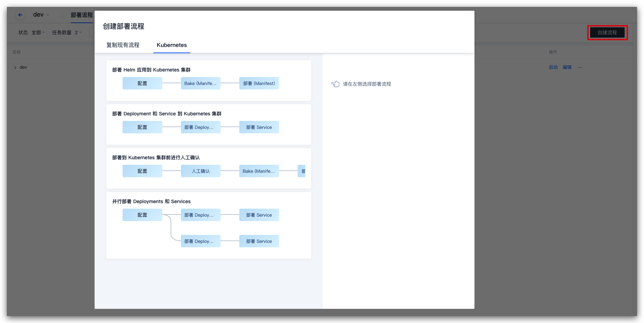Open the 状态 全部 filter dropdown
The width and height of the screenshot is (644, 323).
pos(32,32)
